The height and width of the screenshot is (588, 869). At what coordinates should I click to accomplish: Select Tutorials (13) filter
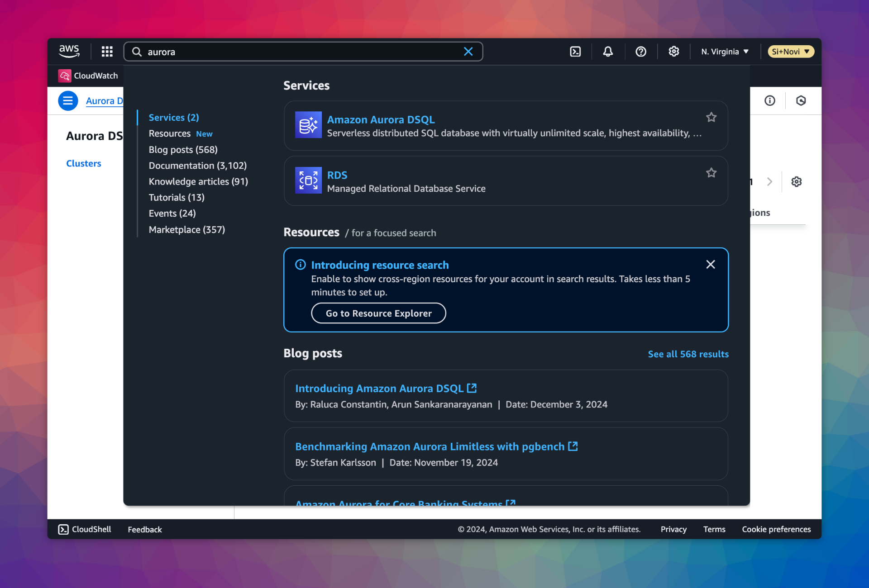[x=177, y=197]
